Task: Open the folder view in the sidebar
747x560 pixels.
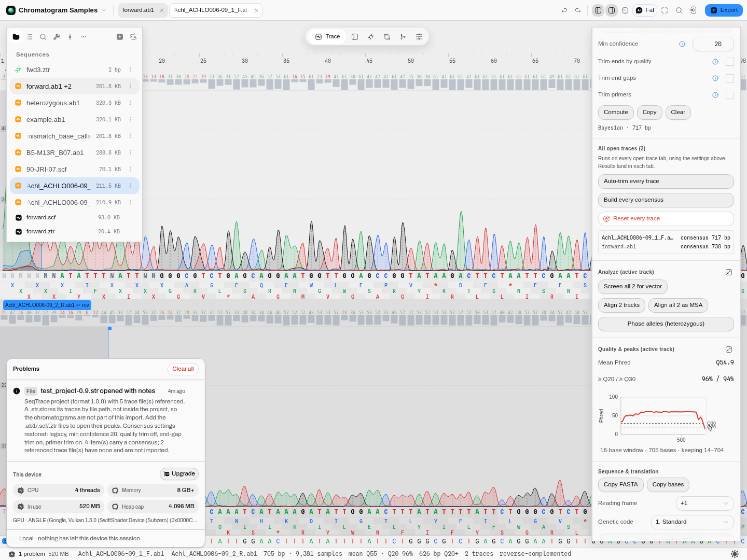Action: point(16,37)
